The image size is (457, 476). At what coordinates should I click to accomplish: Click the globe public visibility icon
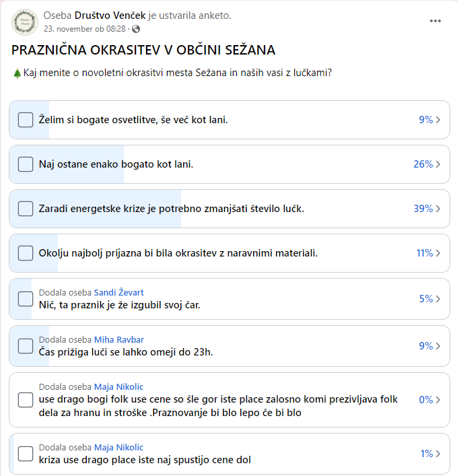click(137, 29)
